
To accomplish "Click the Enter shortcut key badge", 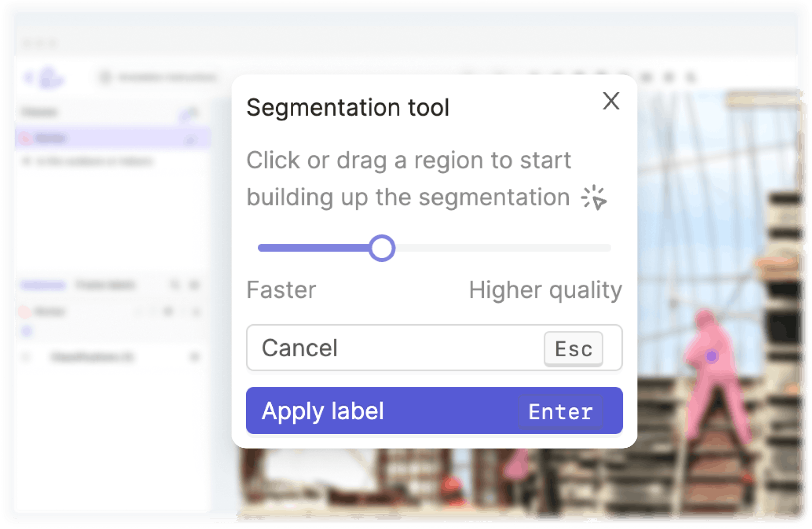I will point(560,412).
